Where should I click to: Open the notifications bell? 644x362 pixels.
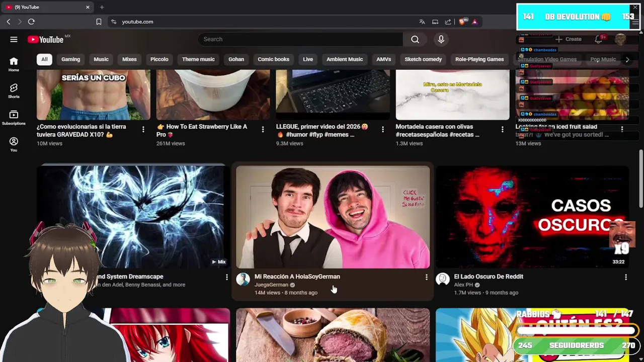(x=598, y=39)
